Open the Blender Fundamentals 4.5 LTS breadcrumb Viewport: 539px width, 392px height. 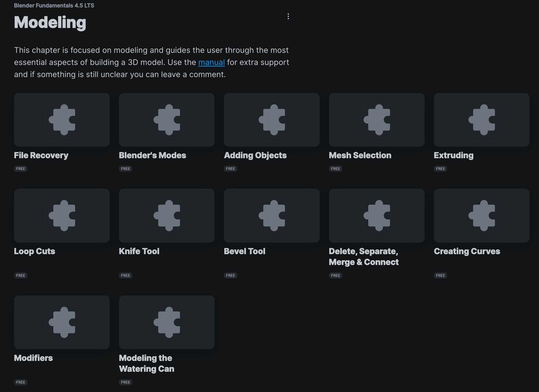54,6
